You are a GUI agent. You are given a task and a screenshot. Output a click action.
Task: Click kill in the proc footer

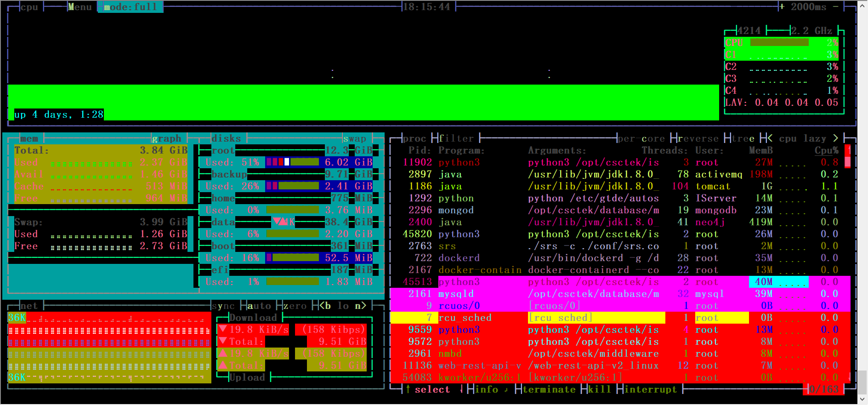click(x=600, y=389)
